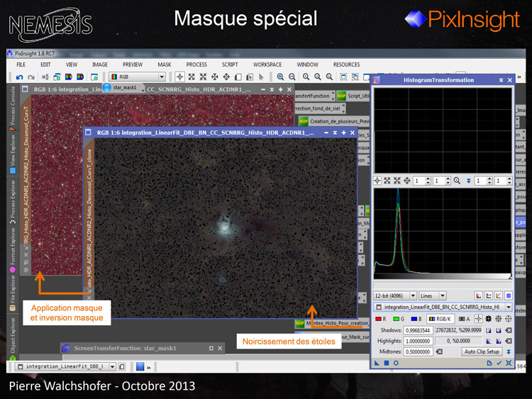Open the Format Explorer side tab
Image resolution: width=532 pixels, height=399 pixels.
point(13,250)
